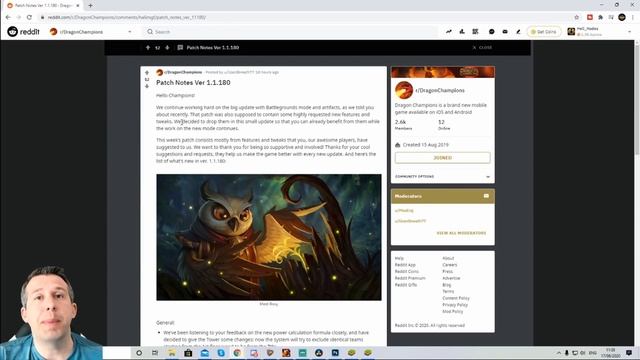Reload the page with refresh icon
The image size is (640, 360).
pyautogui.click(x=29, y=17)
